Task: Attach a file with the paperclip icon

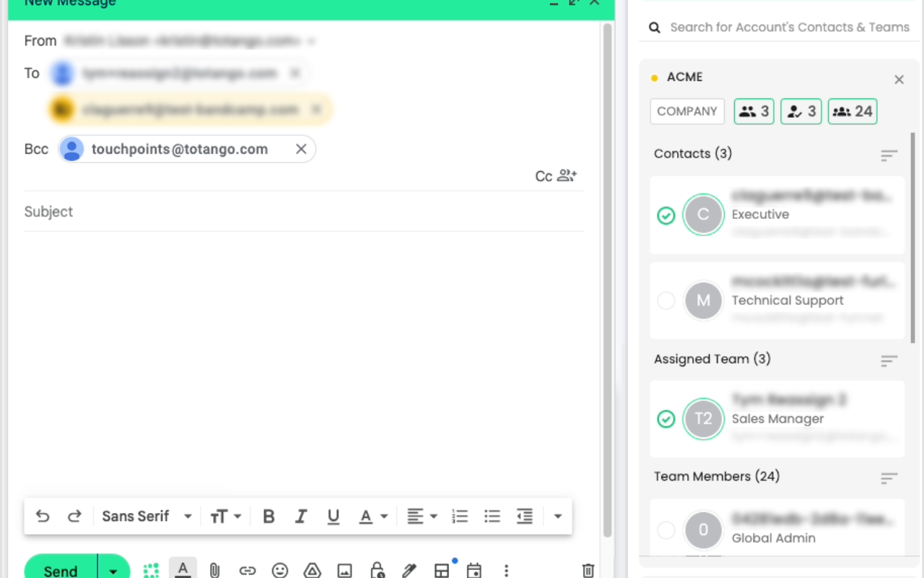Action: (x=214, y=570)
